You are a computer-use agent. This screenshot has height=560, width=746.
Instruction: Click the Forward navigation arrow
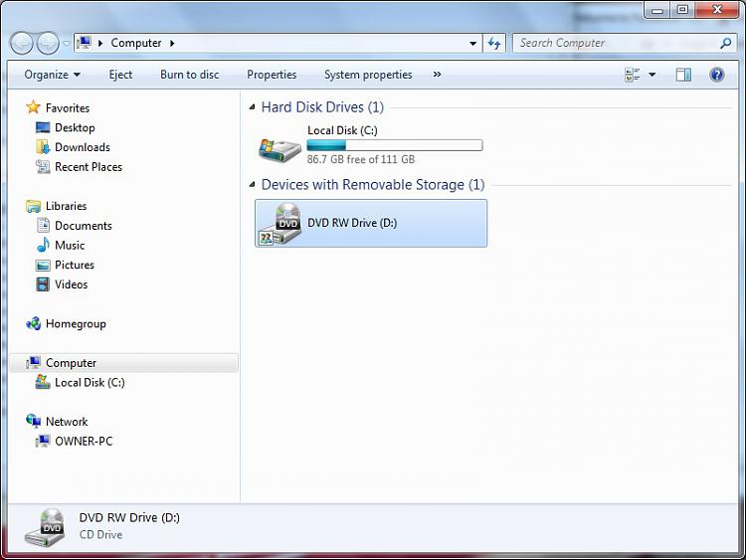[x=48, y=44]
